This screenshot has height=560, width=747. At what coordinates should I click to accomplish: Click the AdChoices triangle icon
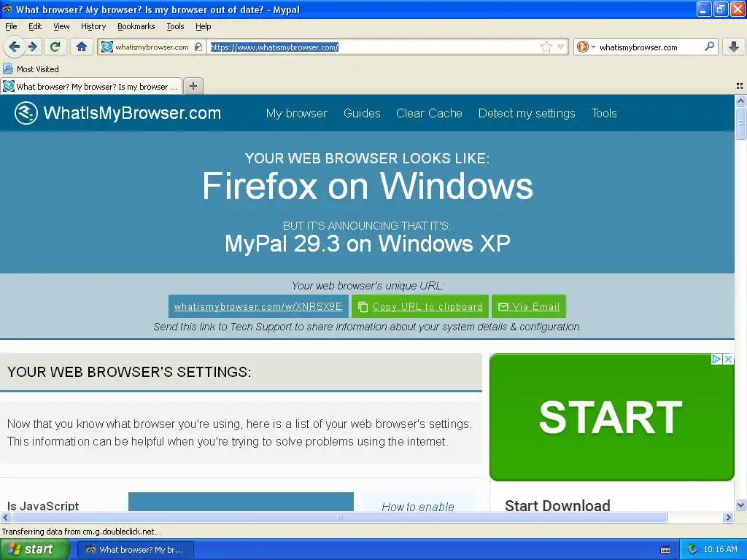click(716, 359)
